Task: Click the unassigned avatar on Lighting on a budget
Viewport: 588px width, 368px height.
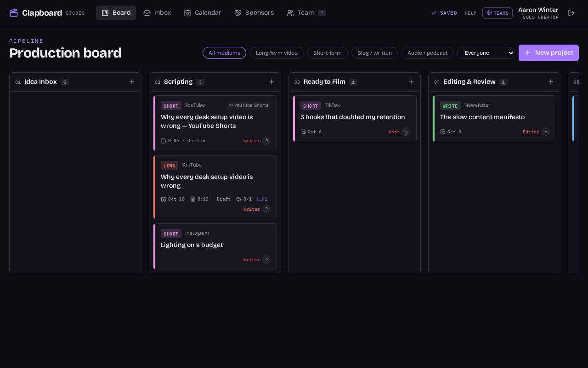Action: coord(266,260)
